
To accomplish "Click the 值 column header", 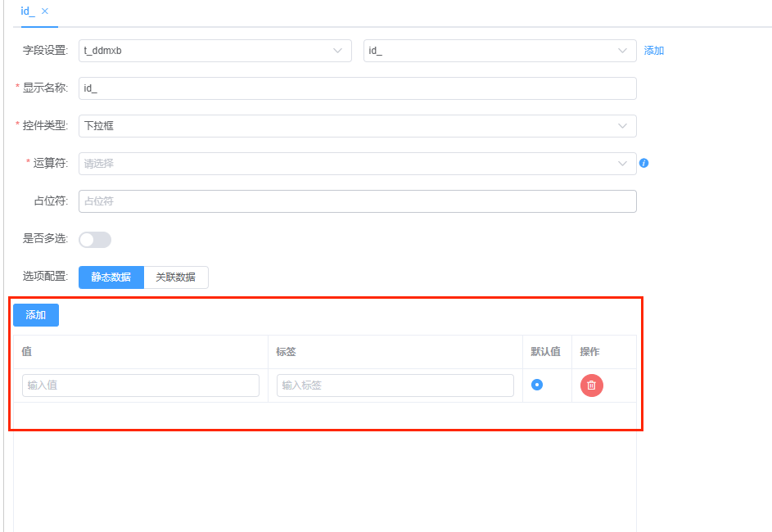I will (27, 352).
